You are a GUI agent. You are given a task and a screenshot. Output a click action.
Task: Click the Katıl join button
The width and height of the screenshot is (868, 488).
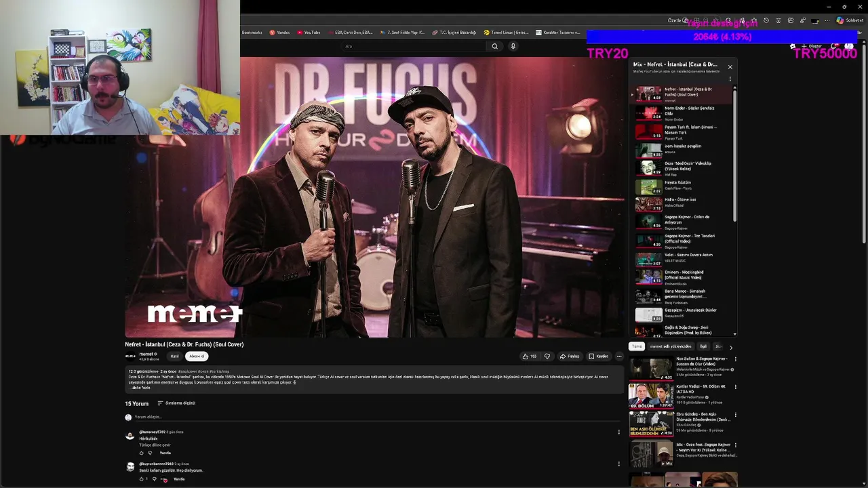174,356
